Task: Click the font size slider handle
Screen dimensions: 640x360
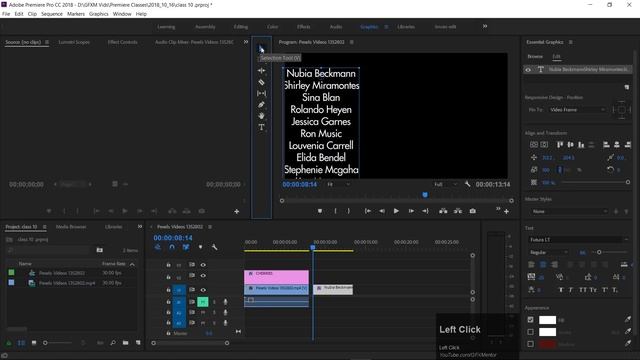Action: tap(599, 252)
